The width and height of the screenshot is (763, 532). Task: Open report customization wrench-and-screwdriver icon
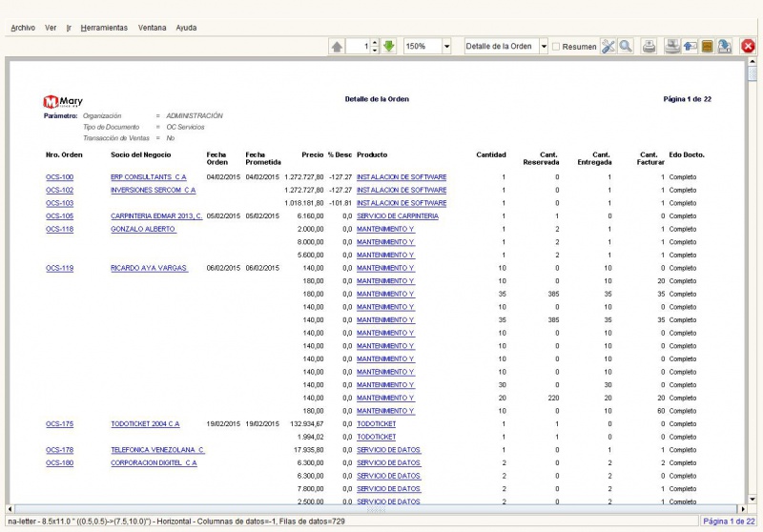click(x=608, y=47)
